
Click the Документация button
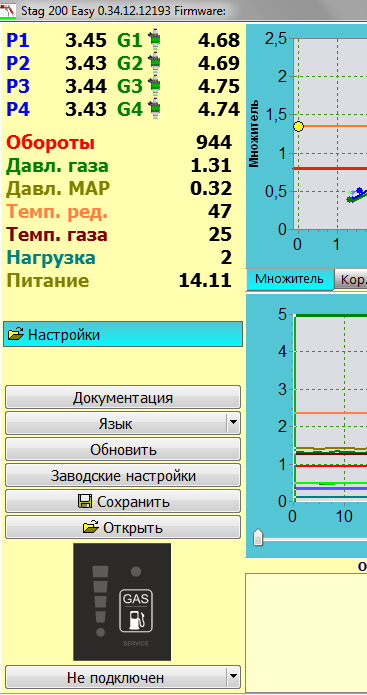[123, 397]
